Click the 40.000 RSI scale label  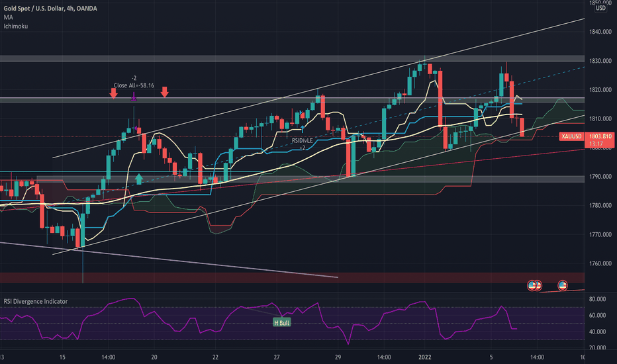(597, 332)
